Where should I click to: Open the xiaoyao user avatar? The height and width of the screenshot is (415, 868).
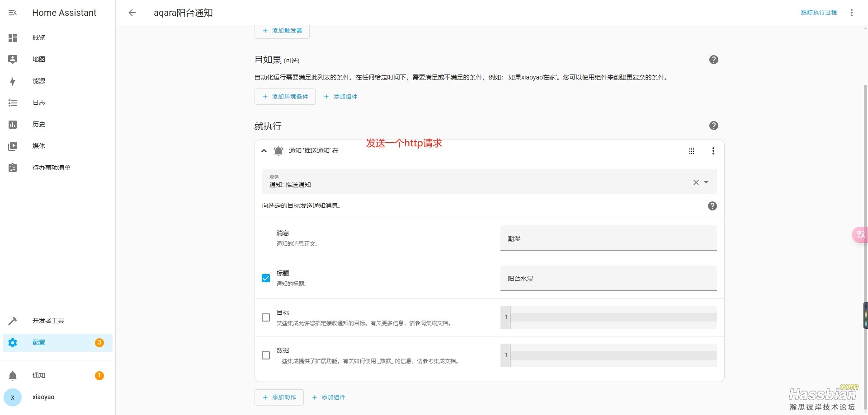coord(13,397)
